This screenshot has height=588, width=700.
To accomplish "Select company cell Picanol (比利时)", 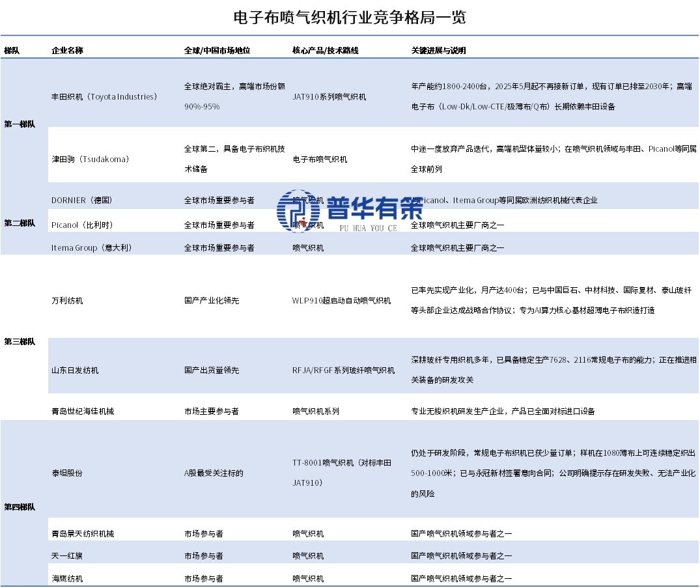I will (83, 225).
